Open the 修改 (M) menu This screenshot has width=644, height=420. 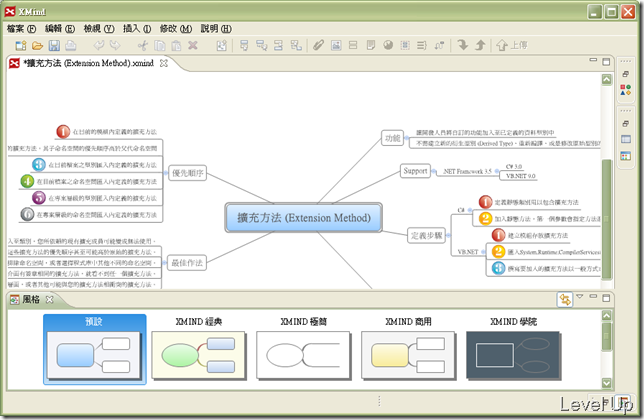tap(176, 28)
